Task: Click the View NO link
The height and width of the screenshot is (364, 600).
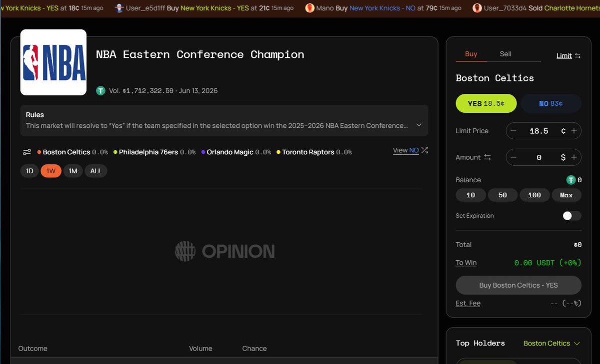Action: click(405, 150)
